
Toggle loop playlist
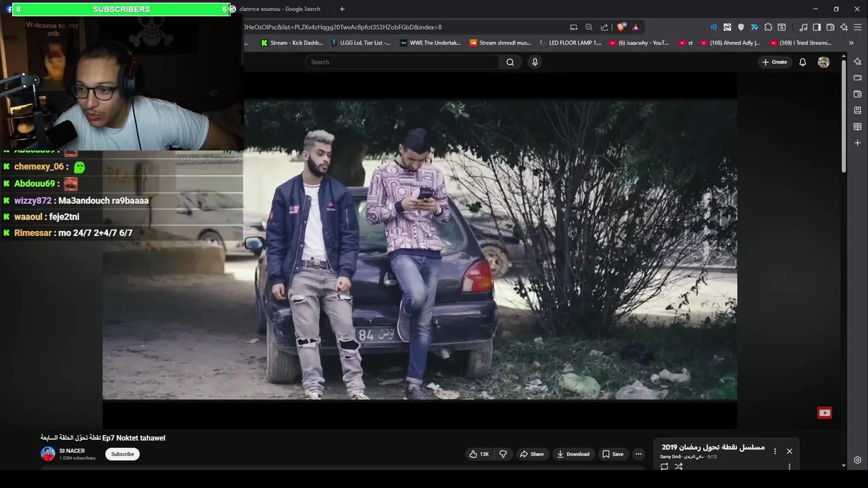pyautogui.click(x=664, y=466)
